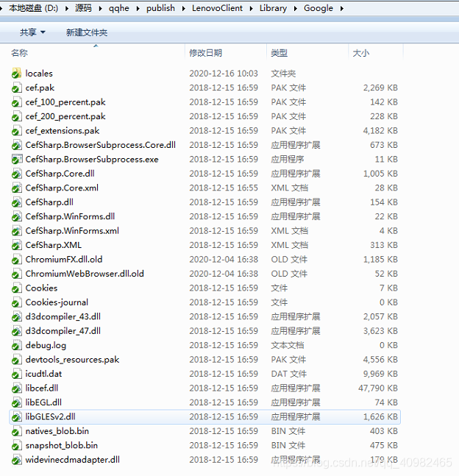Click the d3dcompiler_43.dll file icon
Viewport: 459px width, 476px height.
(x=17, y=316)
